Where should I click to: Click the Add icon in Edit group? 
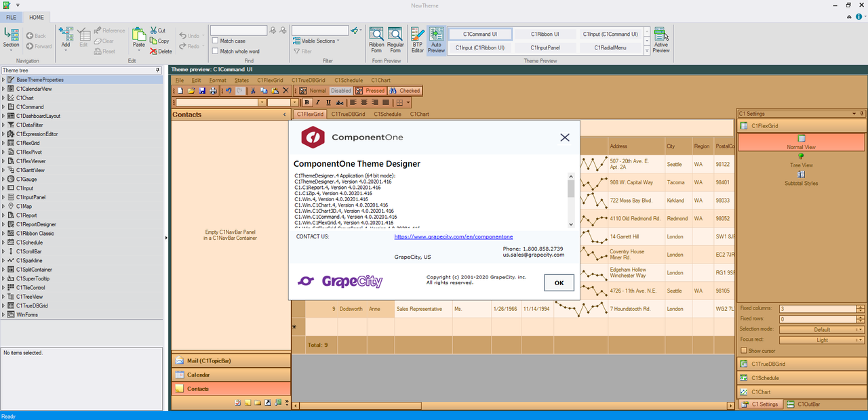pyautogui.click(x=66, y=34)
